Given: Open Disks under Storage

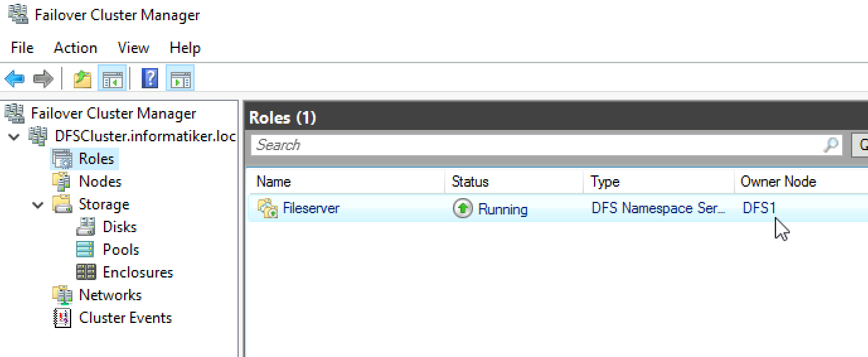Looking at the screenshot, I should point(106,227).
